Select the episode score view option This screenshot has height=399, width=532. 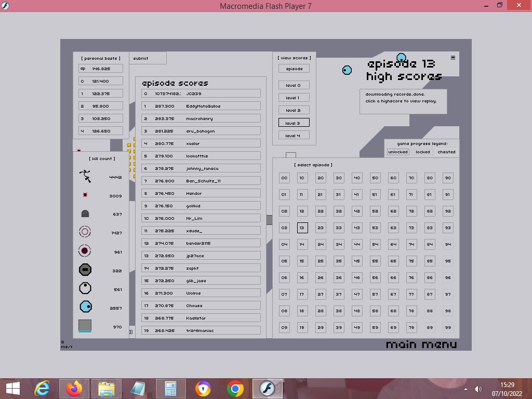294,69
